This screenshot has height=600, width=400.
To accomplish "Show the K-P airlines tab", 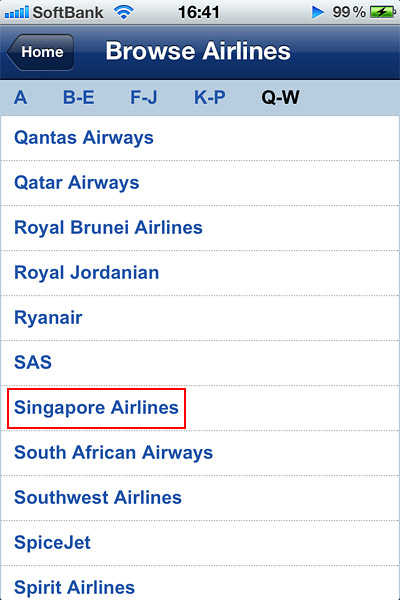I will point(210,98).
